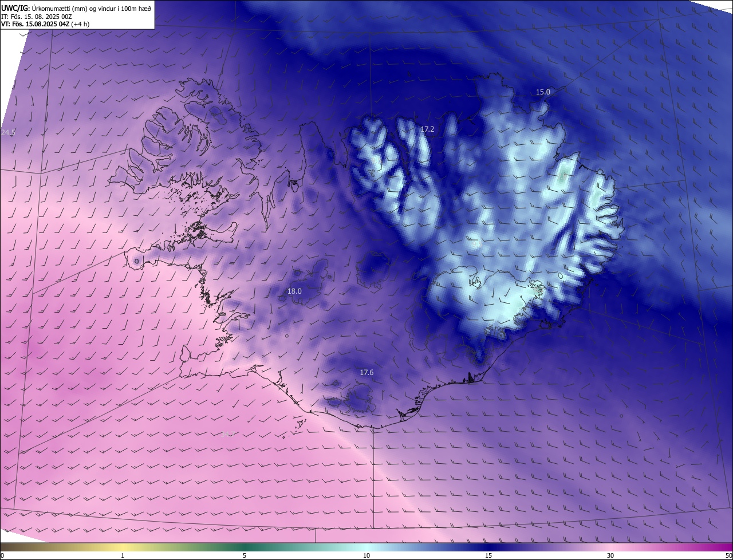
Task: Click the 17.2 value label on the map
Action: click(427, 129)
